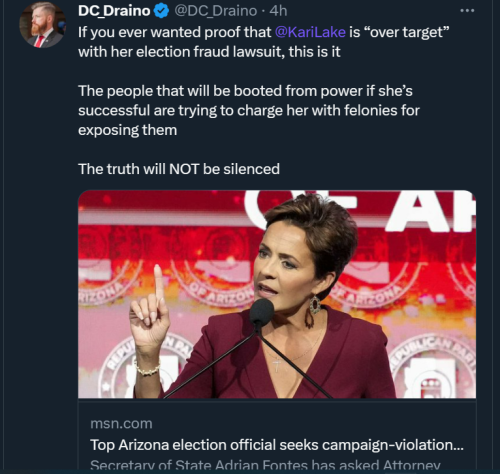This screenshot has width=500, height=474.
Task: Open the @DC_Draino handle link
Action: [216, 11]
